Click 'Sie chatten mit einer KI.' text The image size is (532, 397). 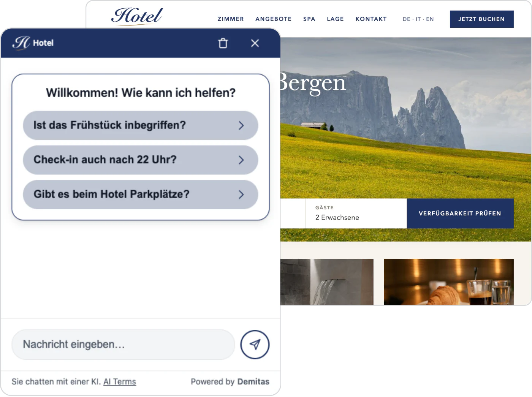click(56, 382)
